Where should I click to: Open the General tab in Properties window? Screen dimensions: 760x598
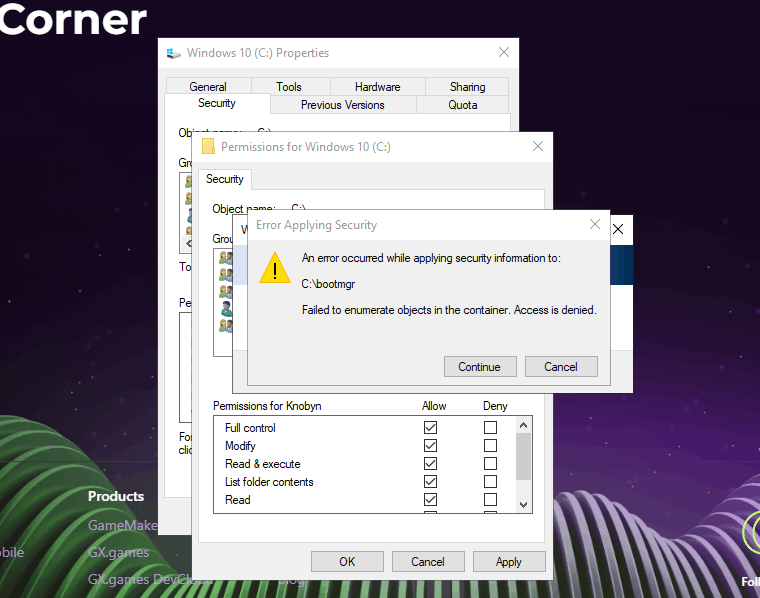tap(208, 87)
